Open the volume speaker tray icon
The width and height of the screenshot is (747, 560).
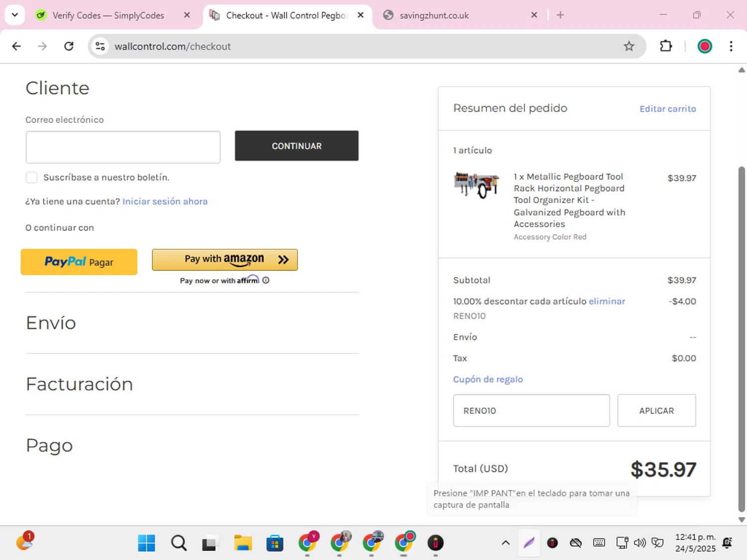639,543
